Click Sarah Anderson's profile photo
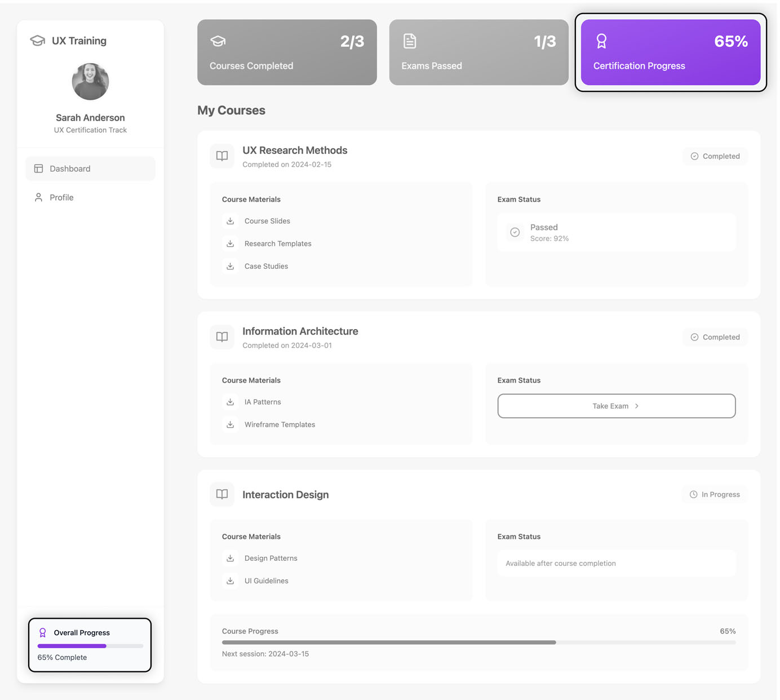The height and width of the screenshot is (700, 780). pos(90,81)
